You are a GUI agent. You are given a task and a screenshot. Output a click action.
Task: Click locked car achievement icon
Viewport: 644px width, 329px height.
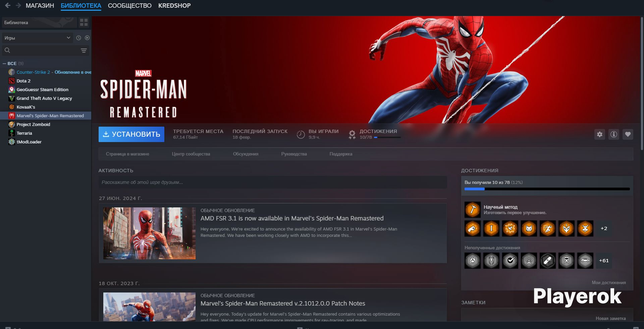click(x=585, y=261)
